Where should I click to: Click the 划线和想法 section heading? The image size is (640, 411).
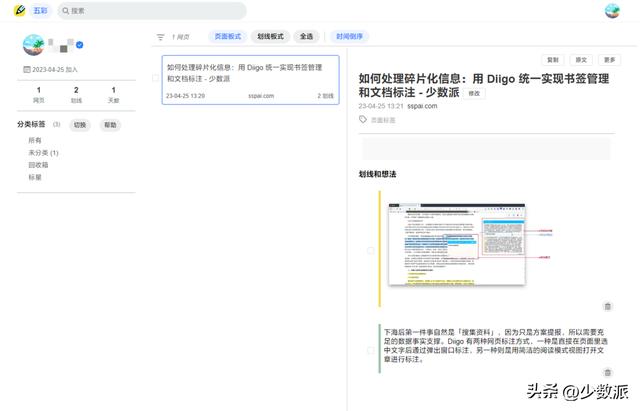(377, 174)
